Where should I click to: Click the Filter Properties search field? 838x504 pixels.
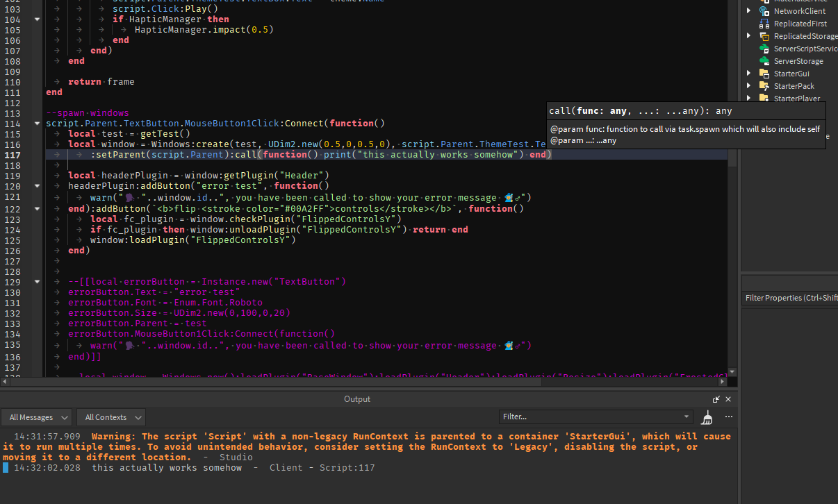pos(792,297)
